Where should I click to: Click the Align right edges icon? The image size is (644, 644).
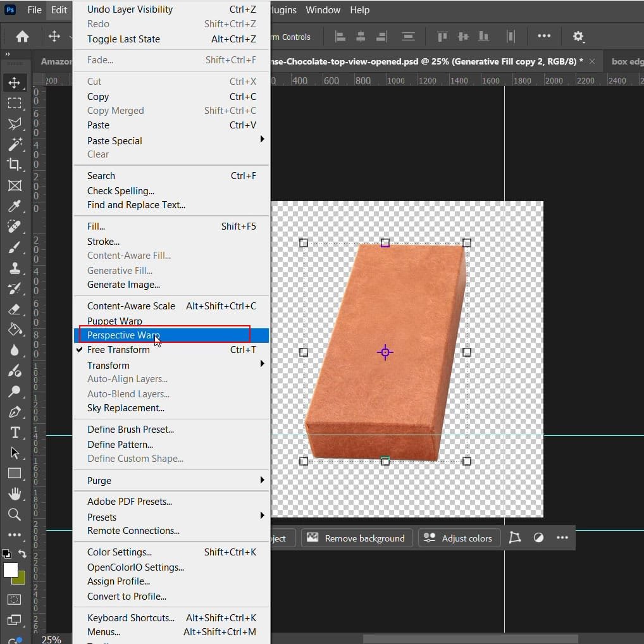(381, 37)
